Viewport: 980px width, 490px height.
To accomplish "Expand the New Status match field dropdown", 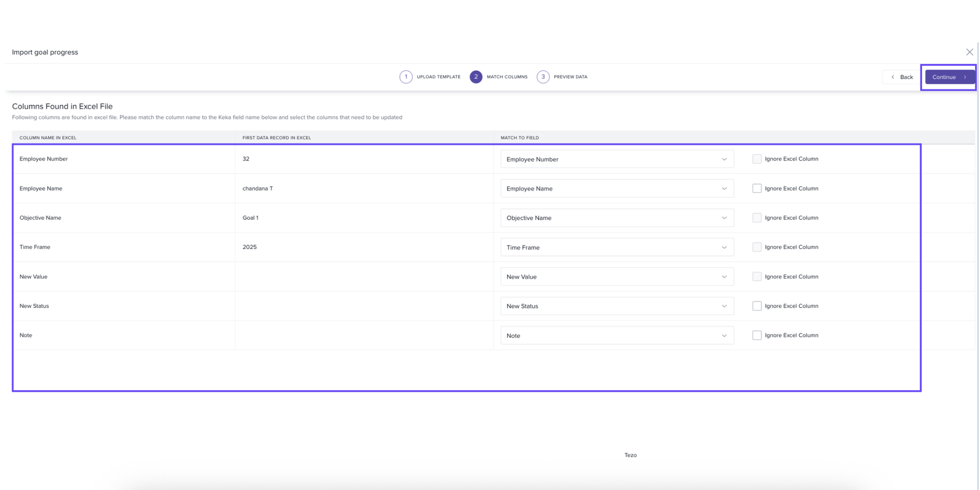I will (x=616, y=306).
